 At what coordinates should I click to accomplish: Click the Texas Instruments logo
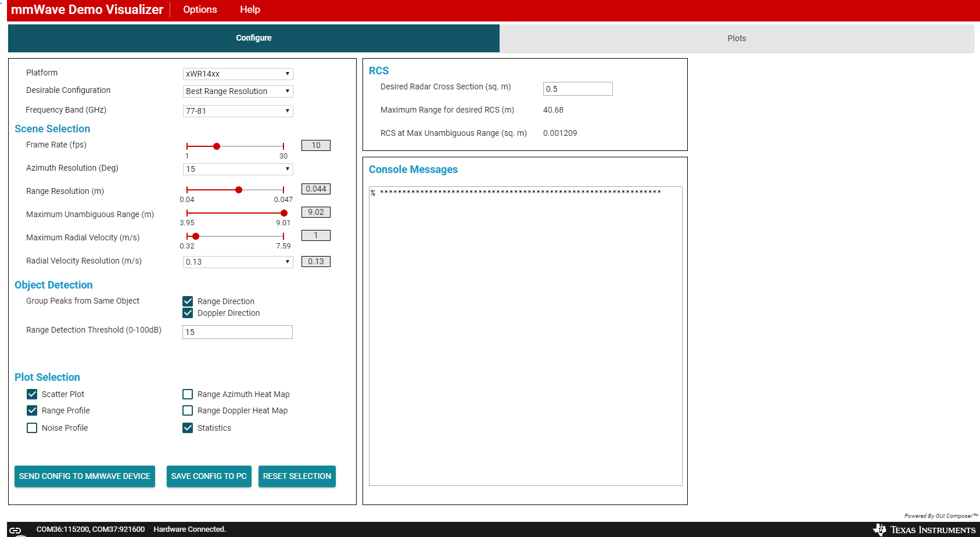coord(924,529)
